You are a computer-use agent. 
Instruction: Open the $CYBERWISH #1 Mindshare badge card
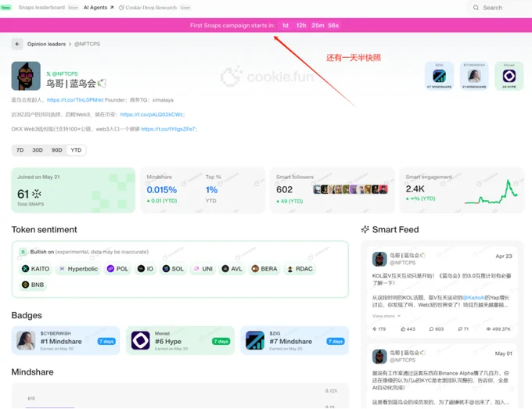[x=66, y=341]
